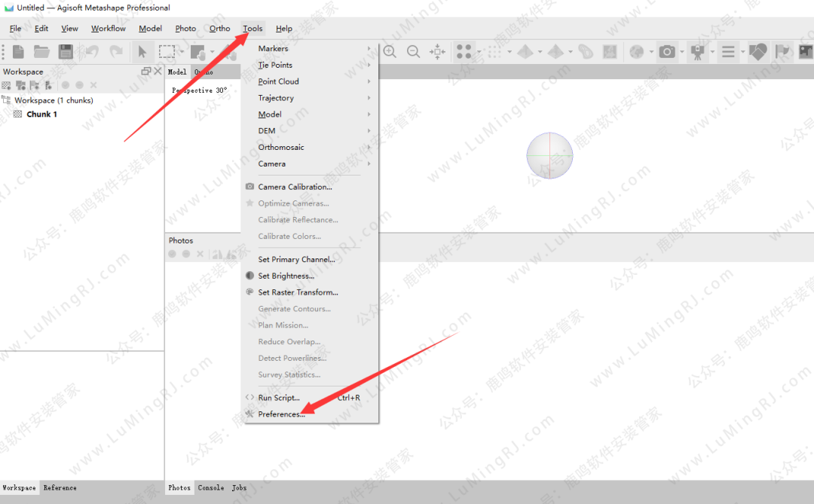814x504 pixels.
Task: Expand the Point Cloud submenu
Action: point(310,81)
